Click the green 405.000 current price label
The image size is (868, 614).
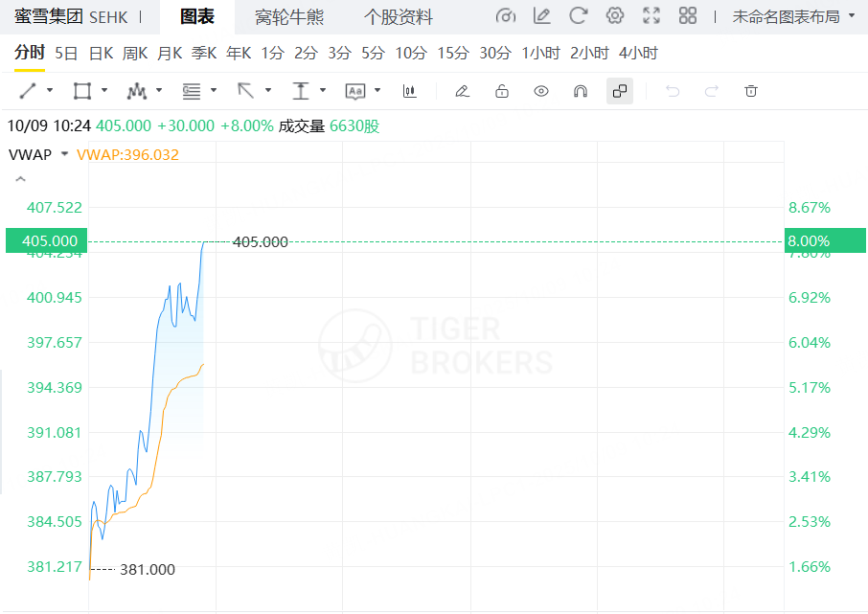click(47, 240)
